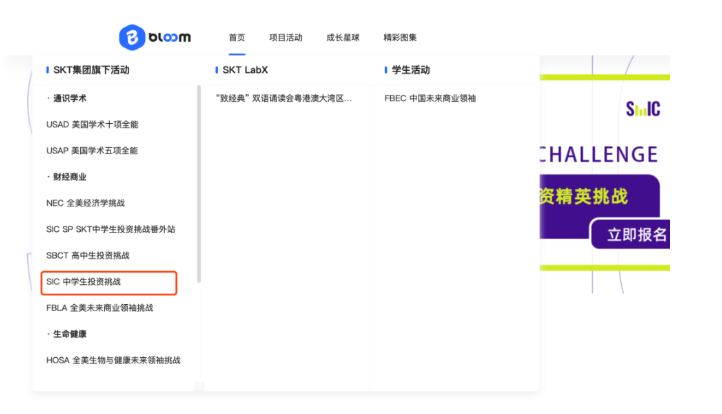Click the SIC logo on banner
722x414 pixels.
(643, 109)
